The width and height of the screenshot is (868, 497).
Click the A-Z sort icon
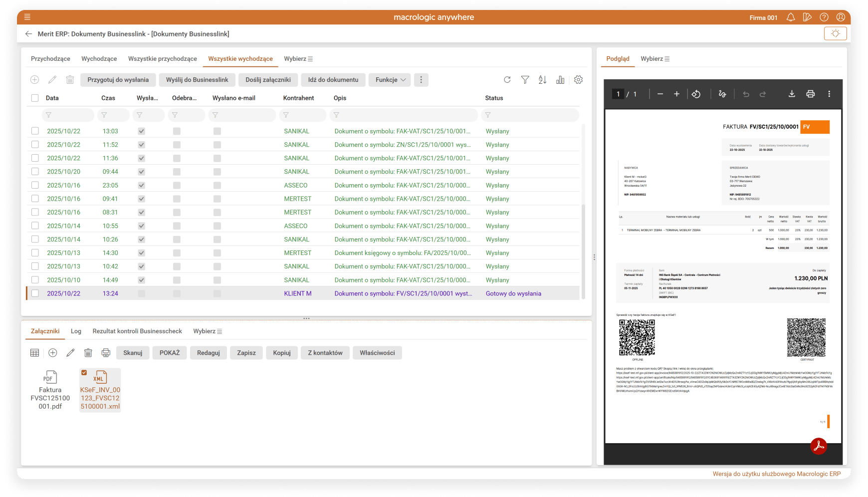(543, 80)
